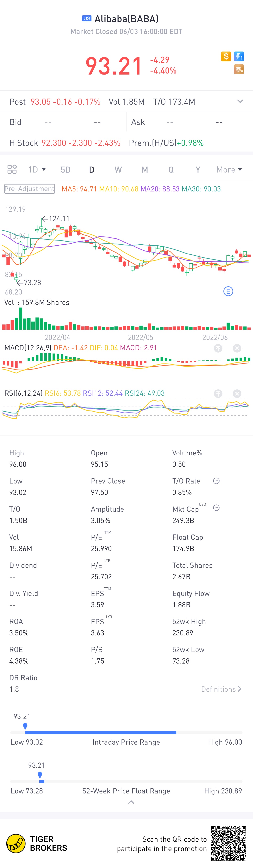The height and width of the screenshot is (868, 253).
Task: Tap the 124.11 high annotation on chart
Action: coord(56,219)
